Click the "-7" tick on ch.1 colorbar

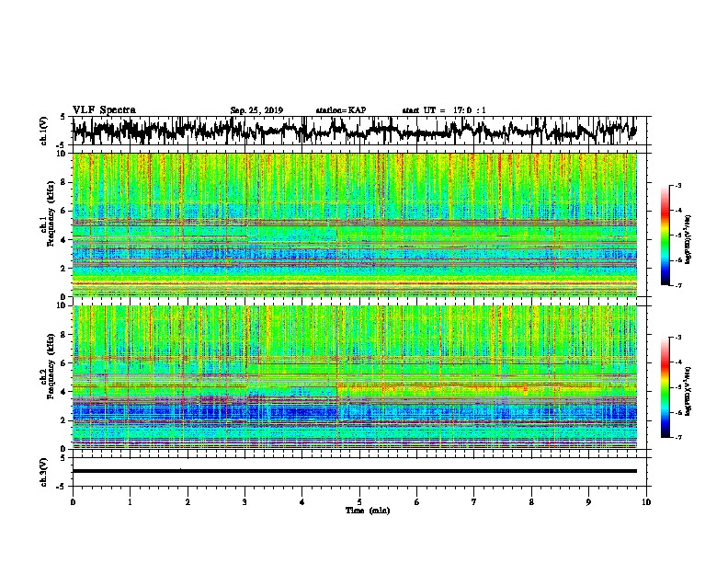[x=677, y=285]
